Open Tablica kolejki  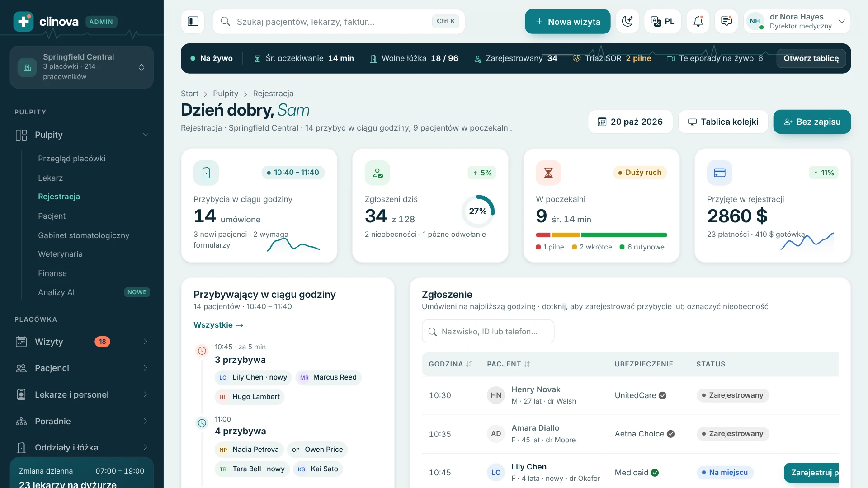click(723, 122)
